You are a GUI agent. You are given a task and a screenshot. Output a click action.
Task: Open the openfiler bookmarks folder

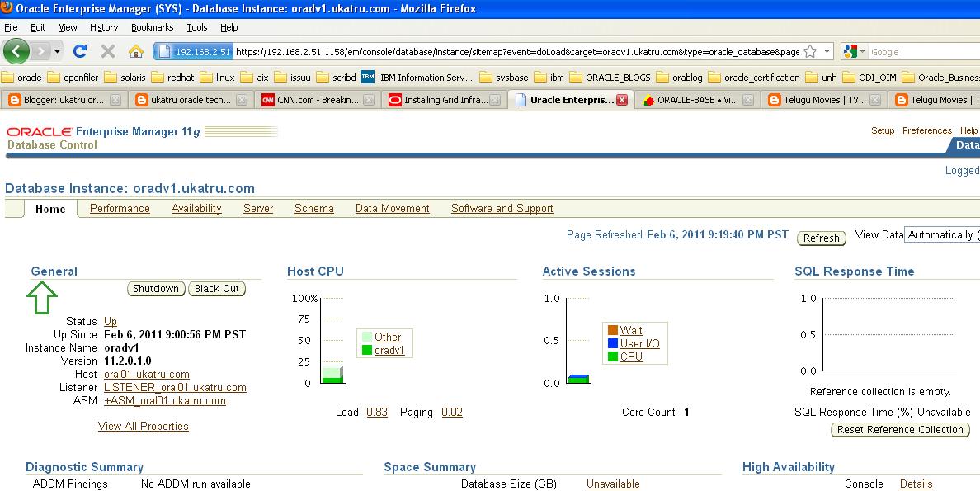[73, 78]
